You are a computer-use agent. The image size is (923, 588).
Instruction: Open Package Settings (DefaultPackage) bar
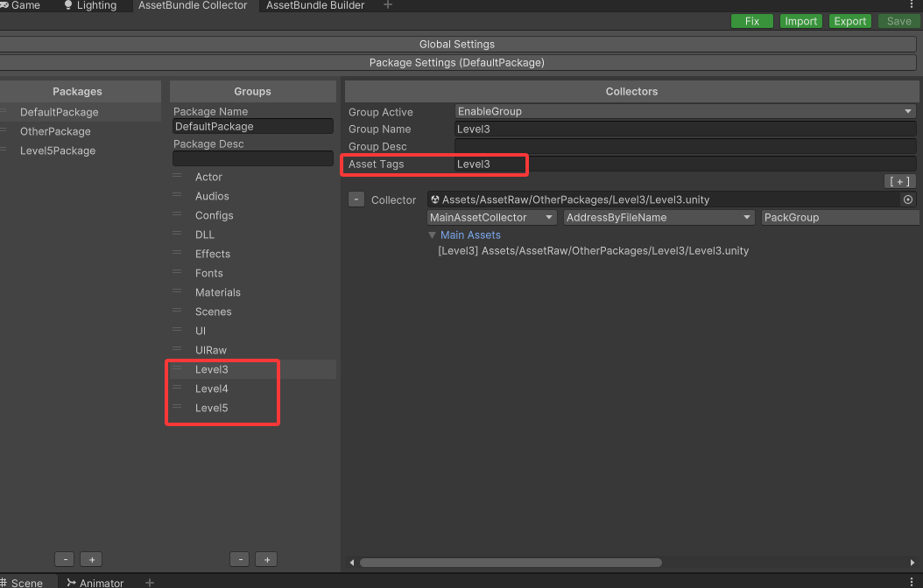tap(457, 62)
